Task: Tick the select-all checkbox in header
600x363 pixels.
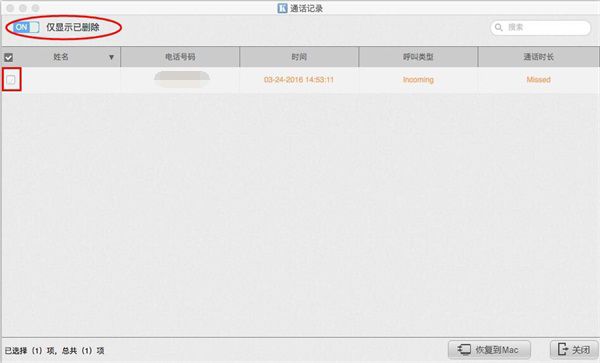Action: 8,57
